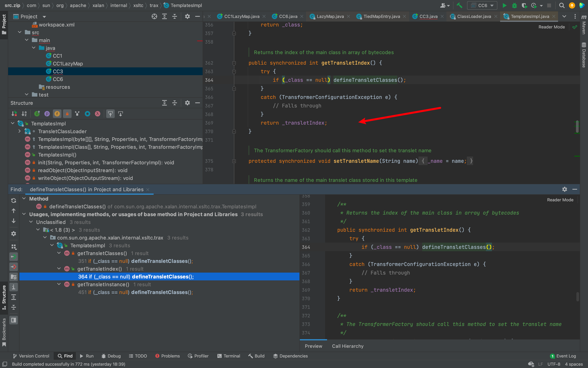Click the Build hammer icon
Image resolution: width=588 pixels, height=368 pixels.
tap(459, 5)
